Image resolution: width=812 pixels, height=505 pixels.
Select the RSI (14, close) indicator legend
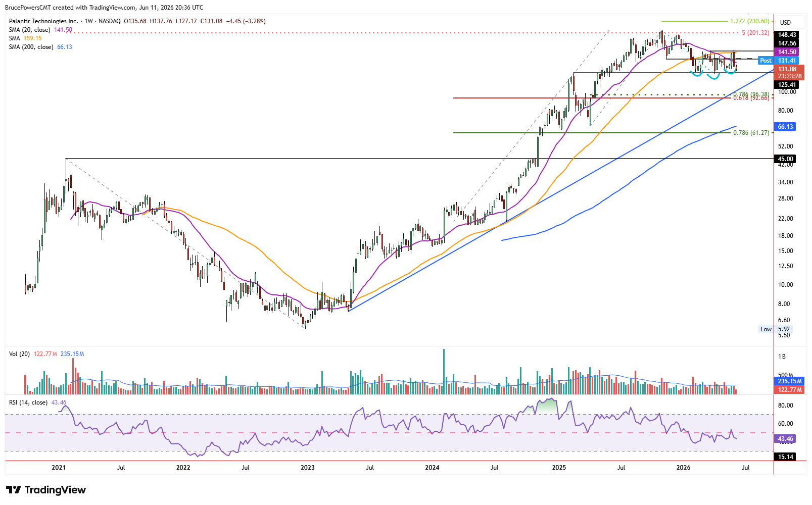coord(38,402)
